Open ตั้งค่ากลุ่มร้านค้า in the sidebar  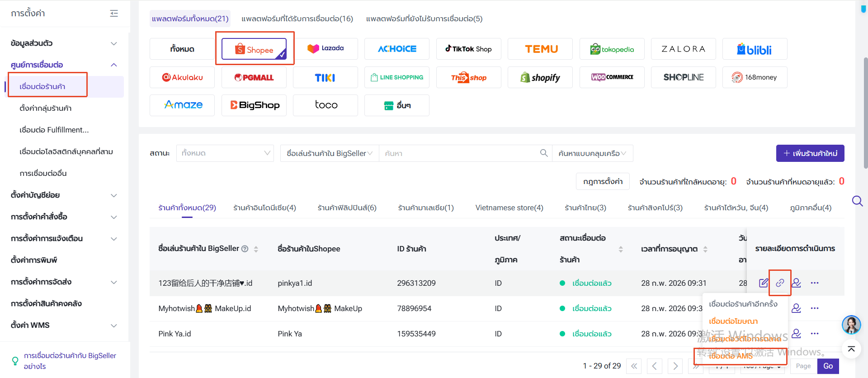click(46, 108)
